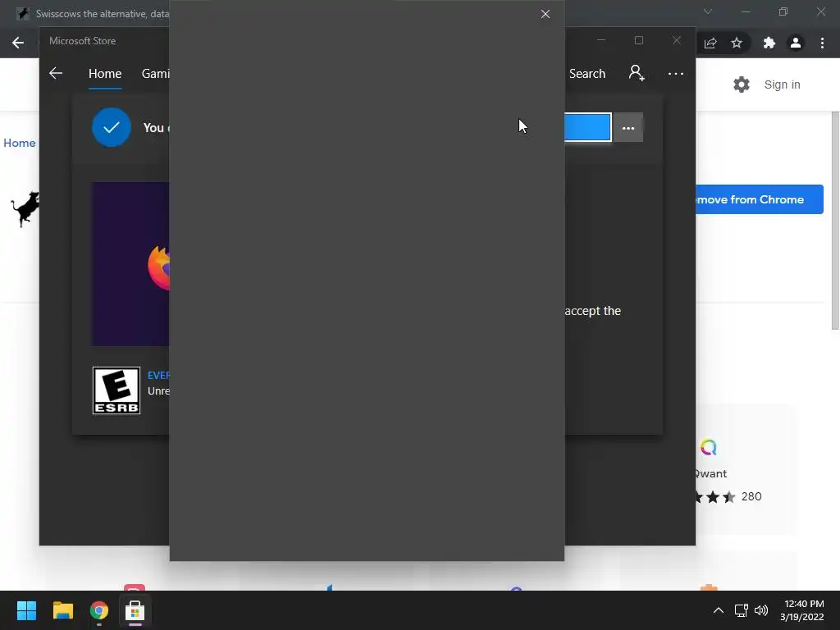Open Chrome profile avatar icon

tap(796, 43)
